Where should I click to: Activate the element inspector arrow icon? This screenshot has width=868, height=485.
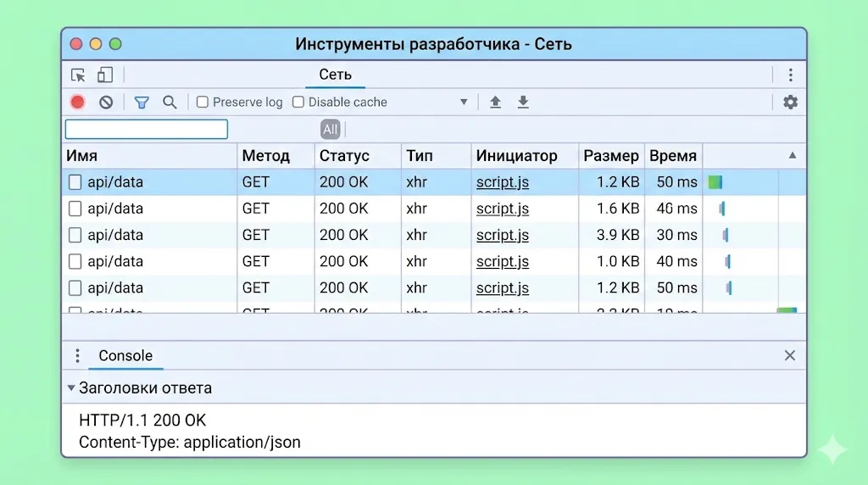[78, 75]
